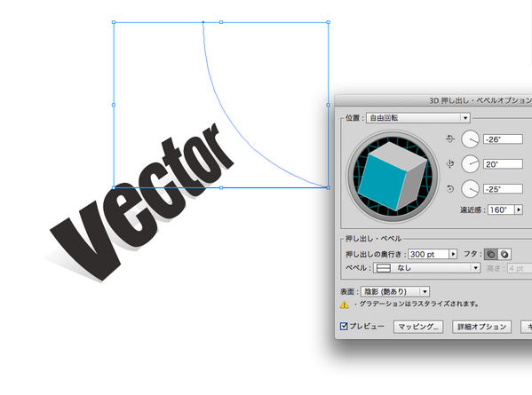The image size is (532, 395).
Task: Open the 位置 position preset dropdown
Action: click(x=418, y=118)
